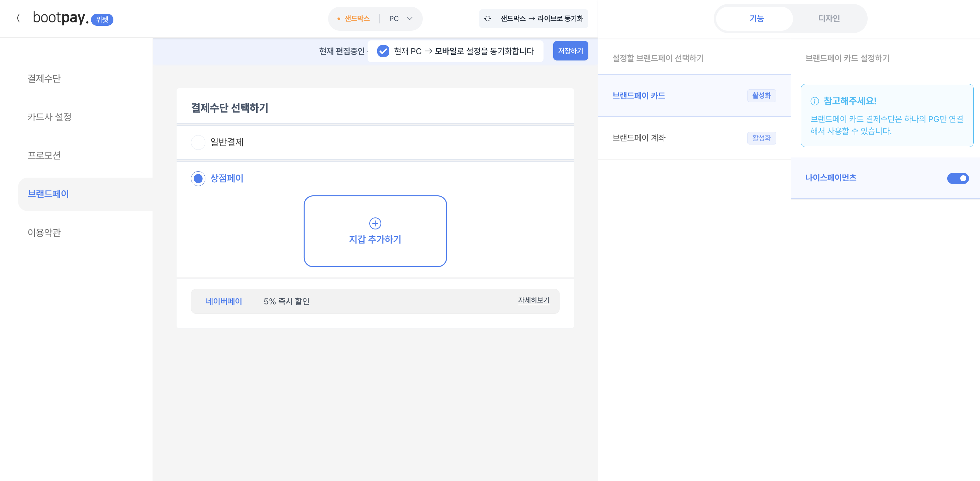Click the 위젯 badge beside the bootpay logo
This screenshot has width=980, height=481.
pyautogui.click(x=102, y=19)
